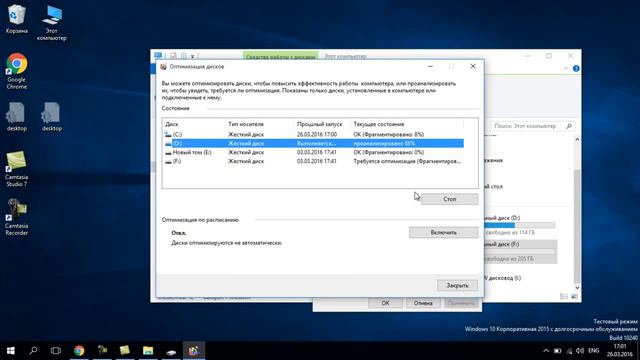Click the Camtasia Recorder taskbar icon
This screenshot has height=360, width=640.
point(102,351)
